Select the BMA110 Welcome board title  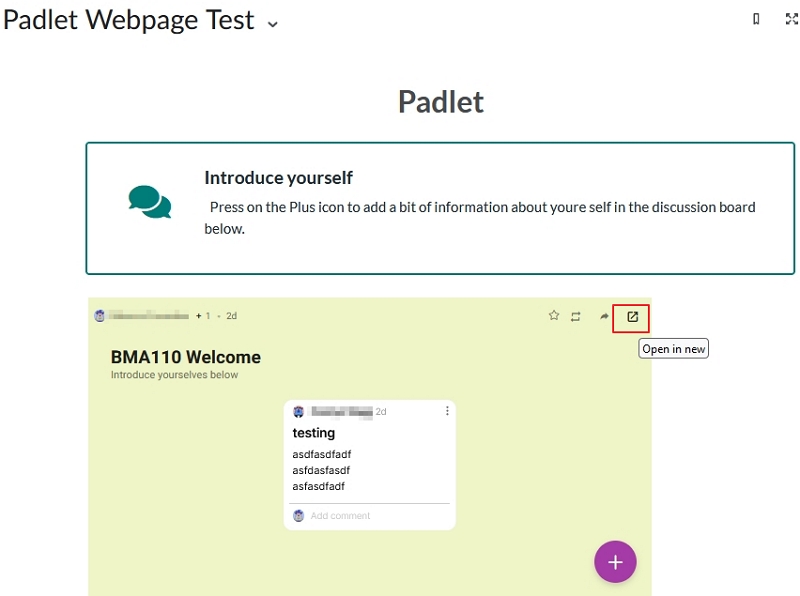pos(186,357)
